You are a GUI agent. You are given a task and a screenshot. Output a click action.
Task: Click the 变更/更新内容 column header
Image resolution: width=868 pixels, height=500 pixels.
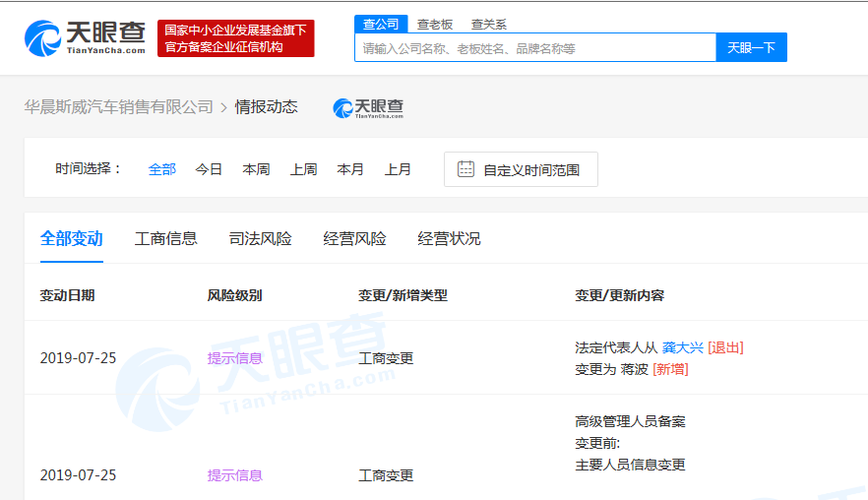point(619,295)
